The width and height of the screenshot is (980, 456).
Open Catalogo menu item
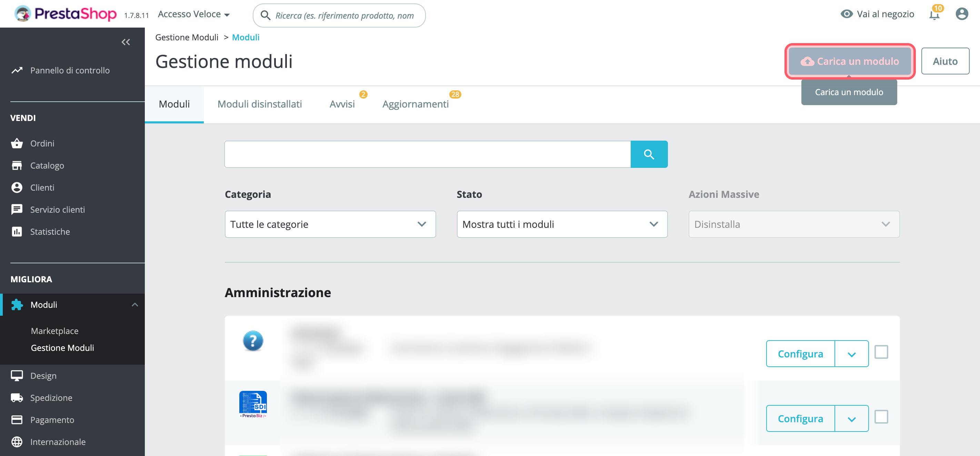47,165
